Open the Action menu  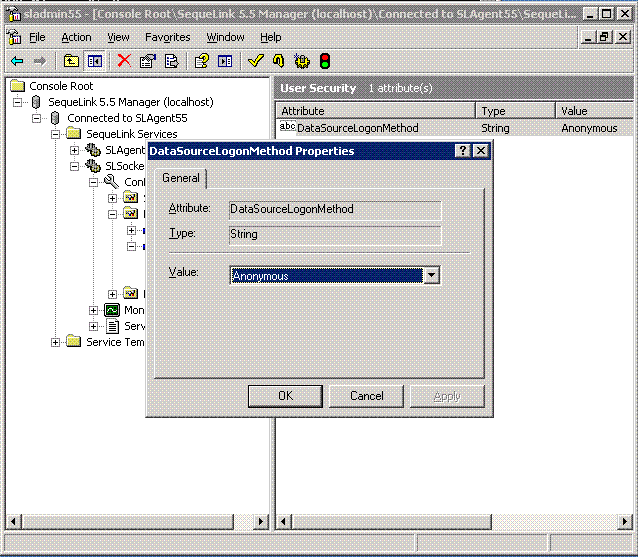click(x=76, y=37)
